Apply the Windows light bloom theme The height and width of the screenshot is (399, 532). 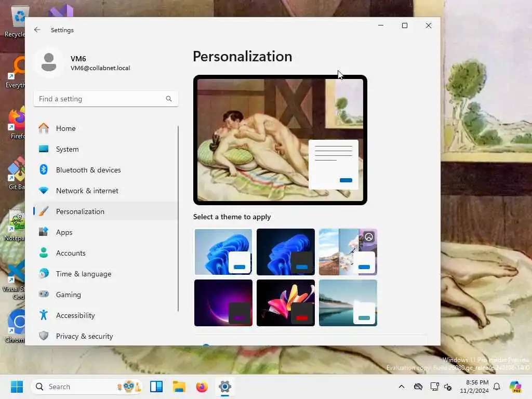[223, 252]
